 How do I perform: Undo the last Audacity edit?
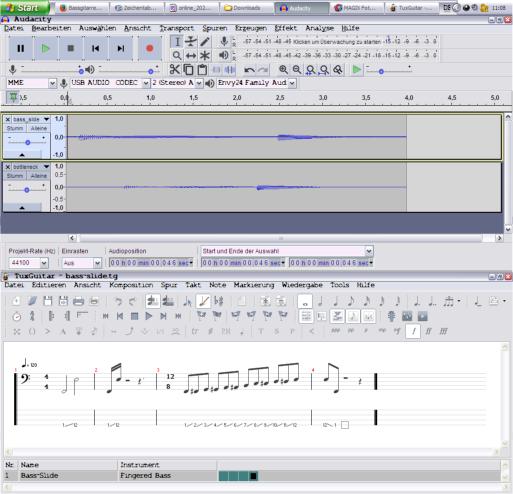(x=249, y=70)
